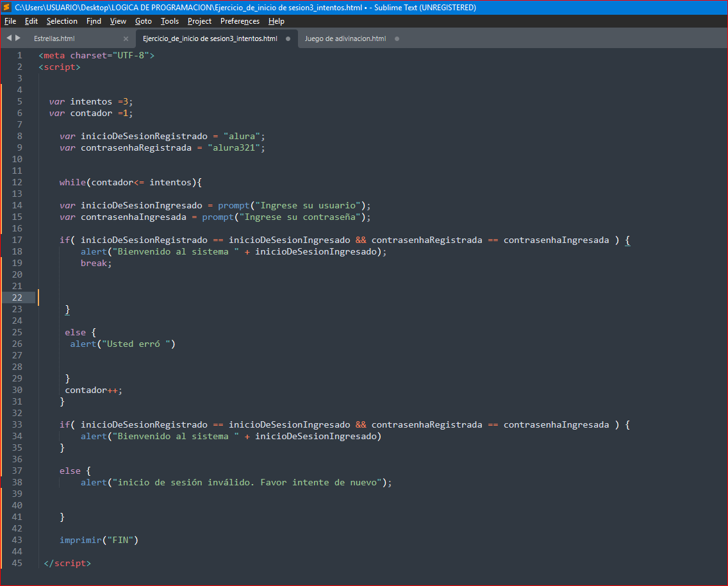Click the opening <script> tag

click(60, 67)
